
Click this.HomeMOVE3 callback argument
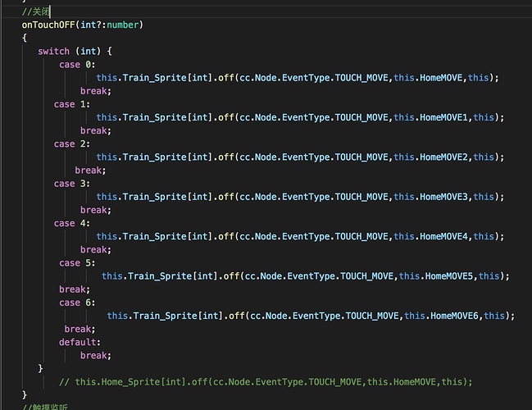tap(432, 197)
